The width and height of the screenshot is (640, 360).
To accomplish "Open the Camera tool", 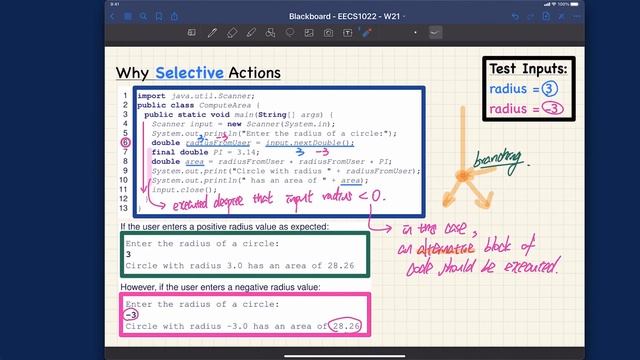I will [x=328, y=33].
